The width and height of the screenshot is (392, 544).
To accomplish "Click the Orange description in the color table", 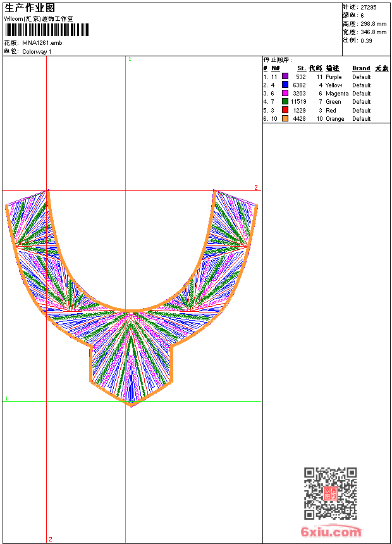I will tap(335, 118).
